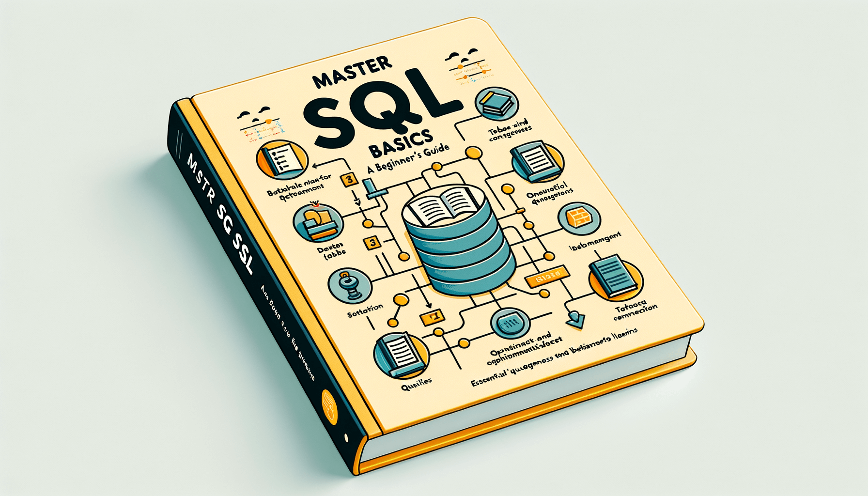
Task: Click the orange '7' box near 'Sottatrion'
Action: 433,317
